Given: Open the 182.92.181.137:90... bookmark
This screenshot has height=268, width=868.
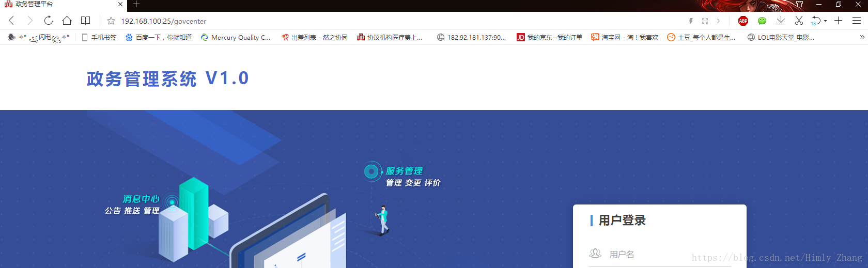Looking at the screenshot, I should pos(472,37).
